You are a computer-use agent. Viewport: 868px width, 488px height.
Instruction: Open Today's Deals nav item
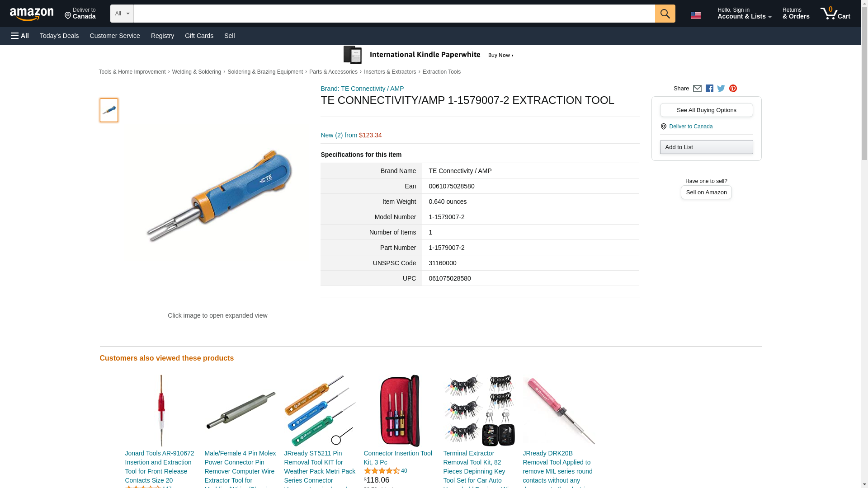[x=59, y=36]
